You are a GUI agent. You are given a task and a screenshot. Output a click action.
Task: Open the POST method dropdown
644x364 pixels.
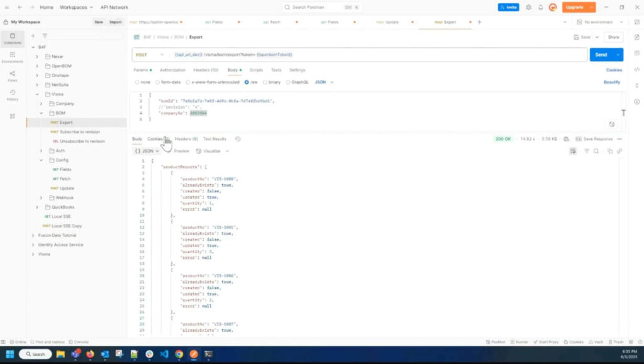click(150, 55)
